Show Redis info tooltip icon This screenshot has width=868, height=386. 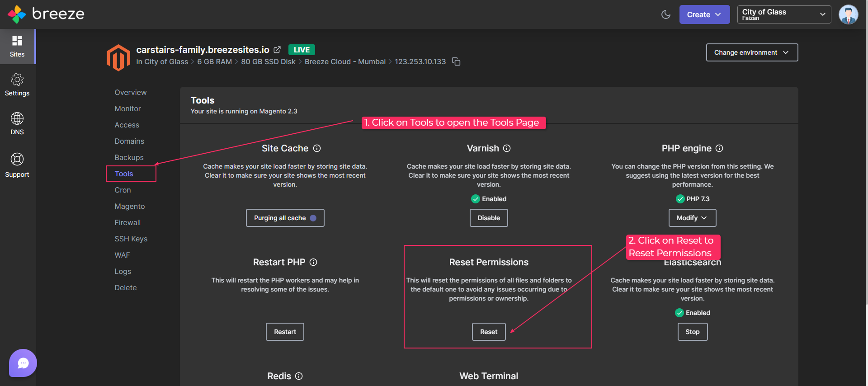(299, 376)
